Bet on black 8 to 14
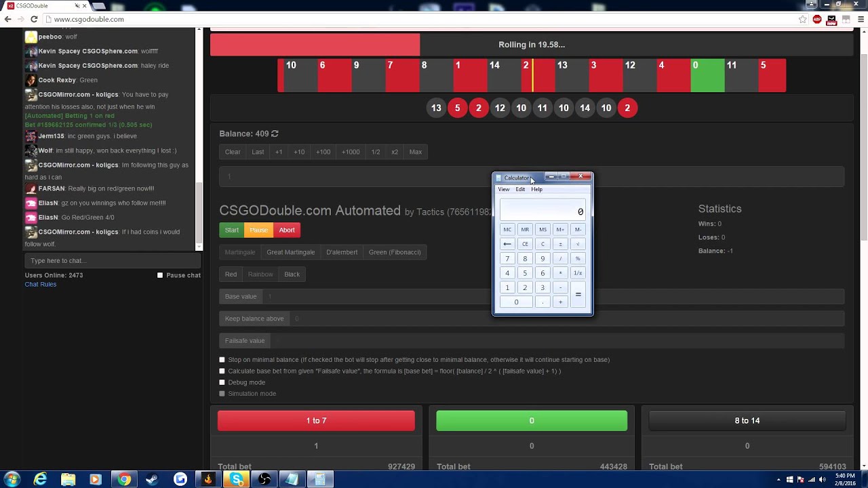 coord(747,421)
